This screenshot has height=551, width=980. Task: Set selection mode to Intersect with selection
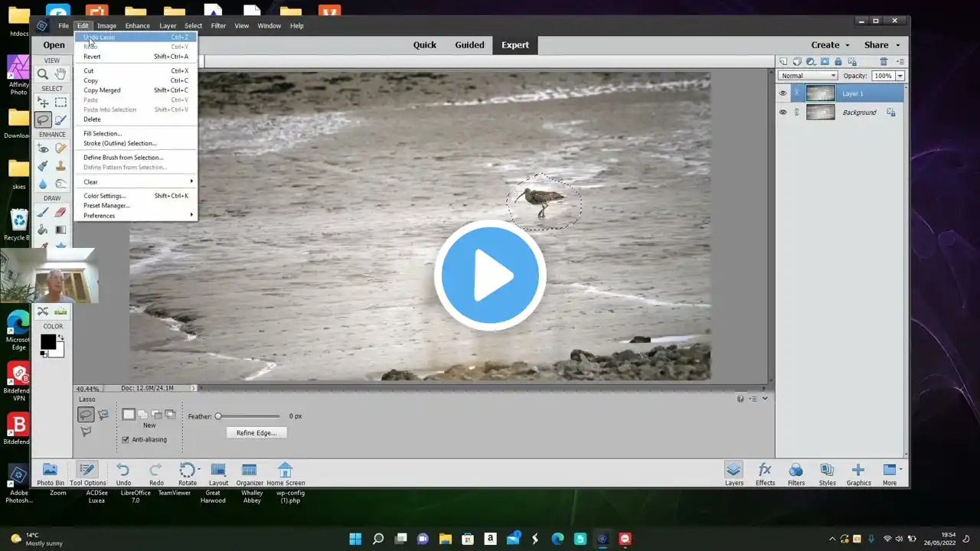(x=170, y=414)
